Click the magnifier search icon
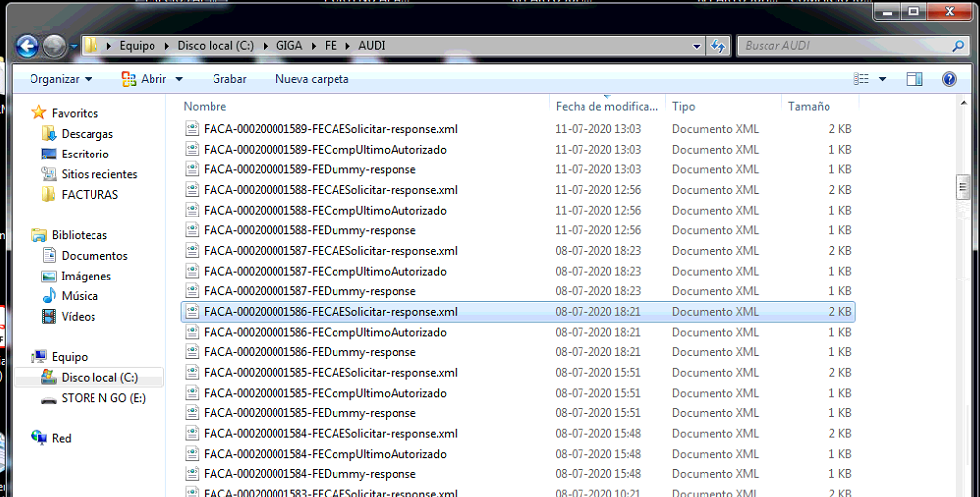The image size is (980, 497). pos(958,46)
